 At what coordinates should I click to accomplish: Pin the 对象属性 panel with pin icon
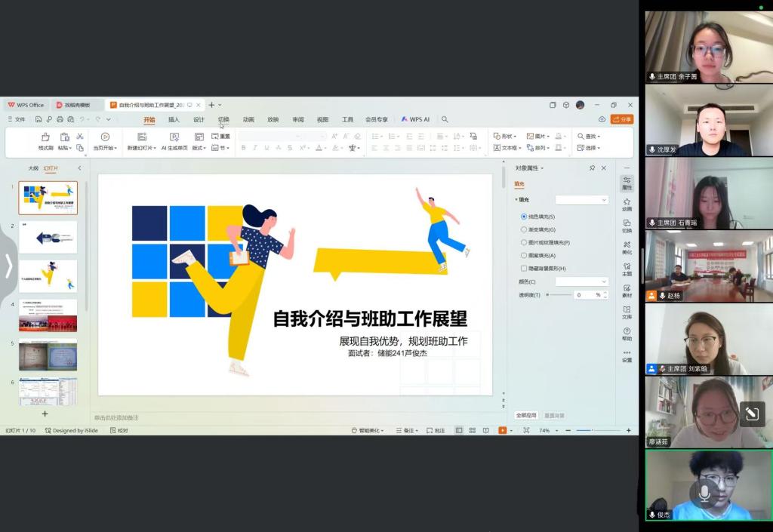(592, 168)
